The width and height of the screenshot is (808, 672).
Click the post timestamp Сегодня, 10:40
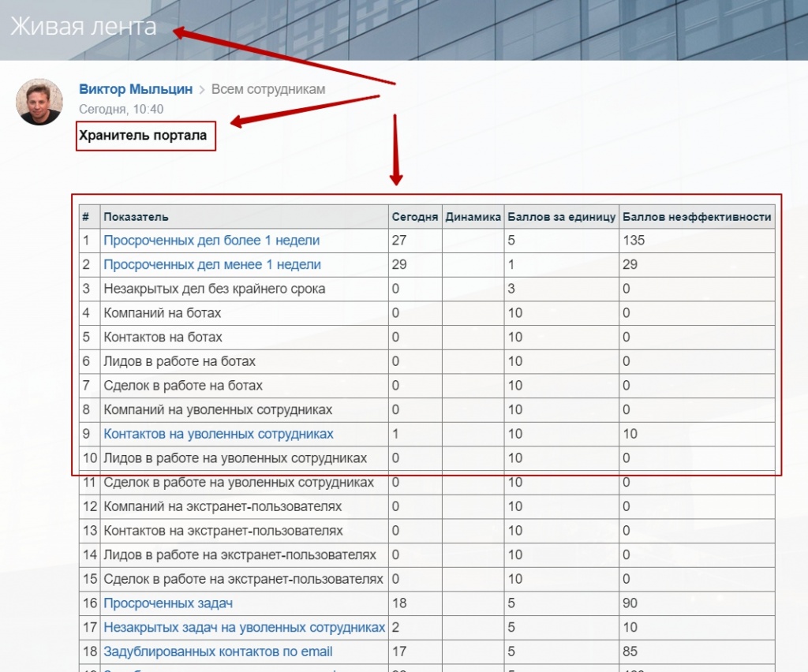(x=121, y=109)
